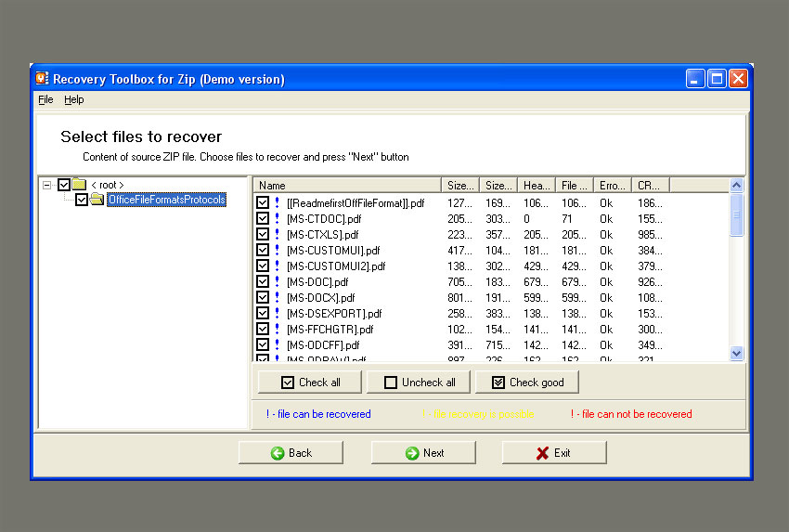The height and width of the screenshot is (532, 789).
Task: Uncheck [MS-CTDOC].pdf checkbox
Action: pos(263,218)
